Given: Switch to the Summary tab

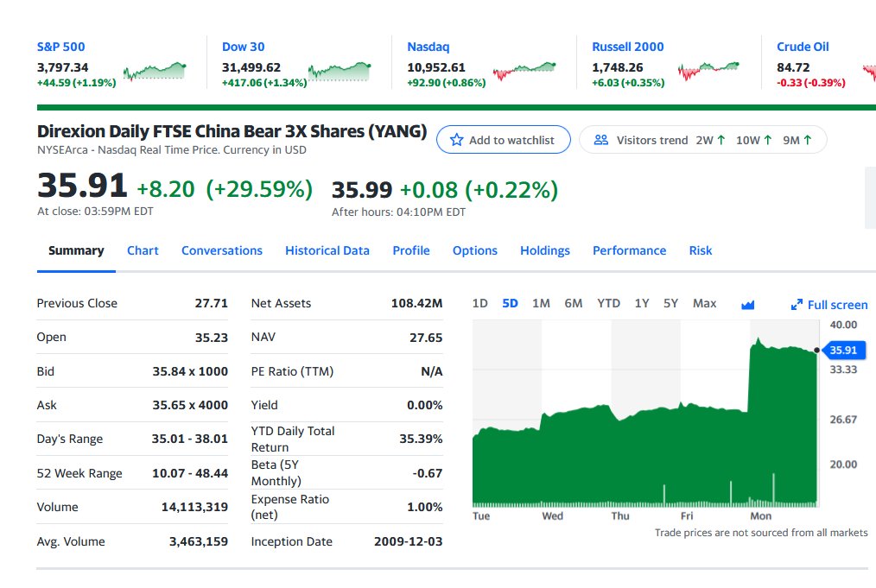Looking at the screenshot, I should (76, 250).
